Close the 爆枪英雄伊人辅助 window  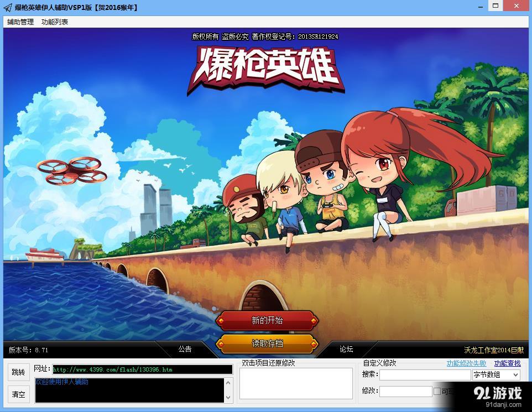point(517,6)
